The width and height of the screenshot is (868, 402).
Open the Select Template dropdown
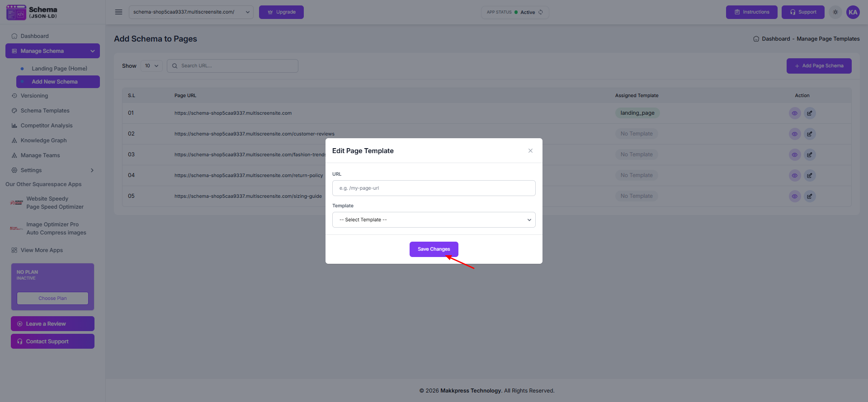coord(434,220)
